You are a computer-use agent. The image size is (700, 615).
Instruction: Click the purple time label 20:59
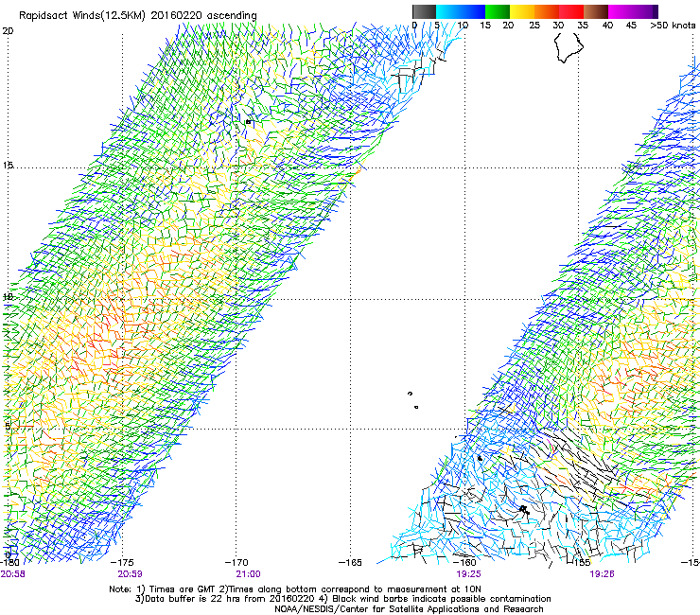click(x=130, y=574)
